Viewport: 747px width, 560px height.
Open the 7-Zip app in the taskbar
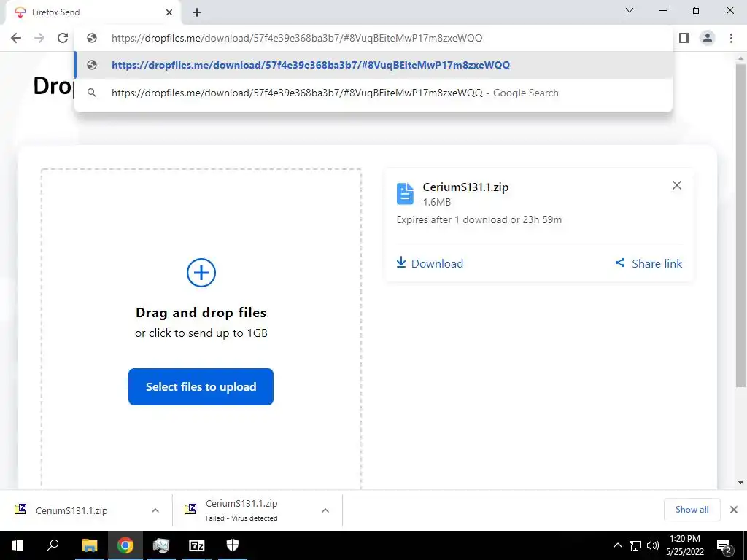[x=197, y=545]
